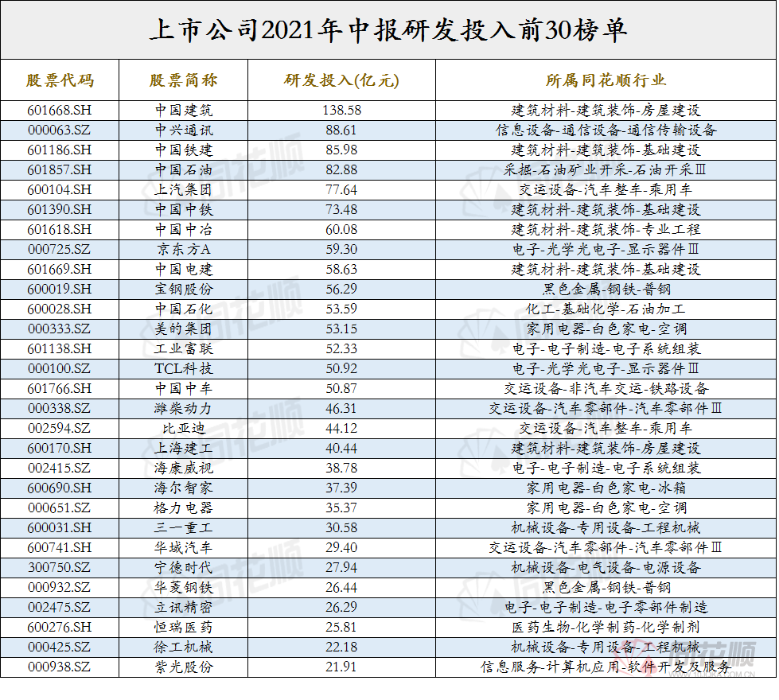
Task: Click industry 建筑材料-建筑装饰-专业工程
Action: (606, 230)
